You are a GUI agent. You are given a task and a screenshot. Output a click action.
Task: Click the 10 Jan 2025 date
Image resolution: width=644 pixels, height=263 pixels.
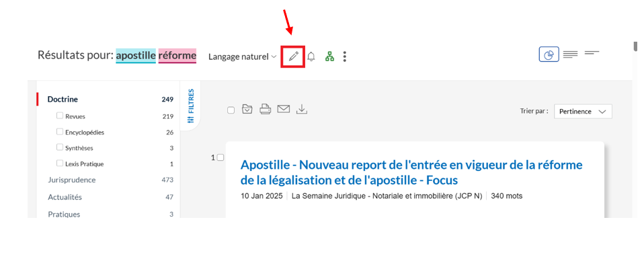[x=261, y=196]
